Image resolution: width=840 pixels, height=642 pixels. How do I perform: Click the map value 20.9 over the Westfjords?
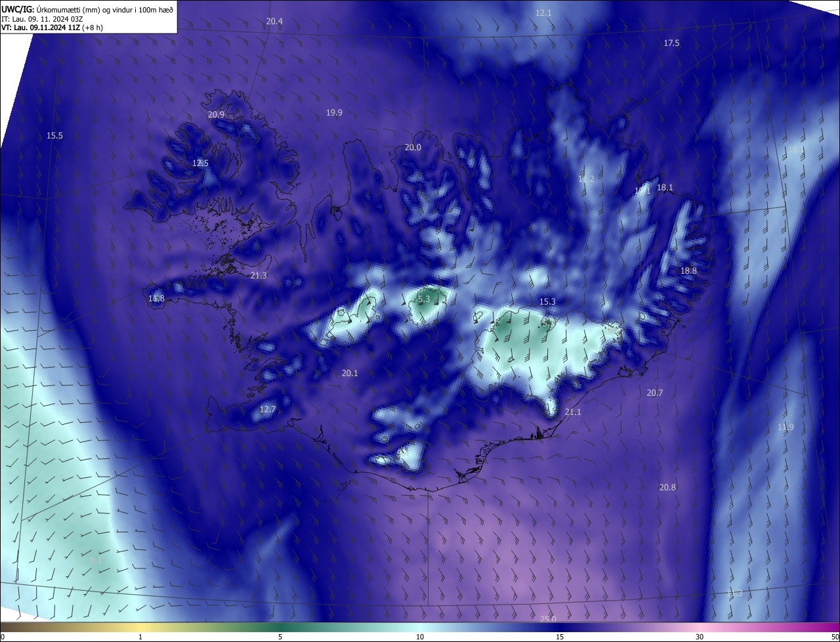click(216, 115)
